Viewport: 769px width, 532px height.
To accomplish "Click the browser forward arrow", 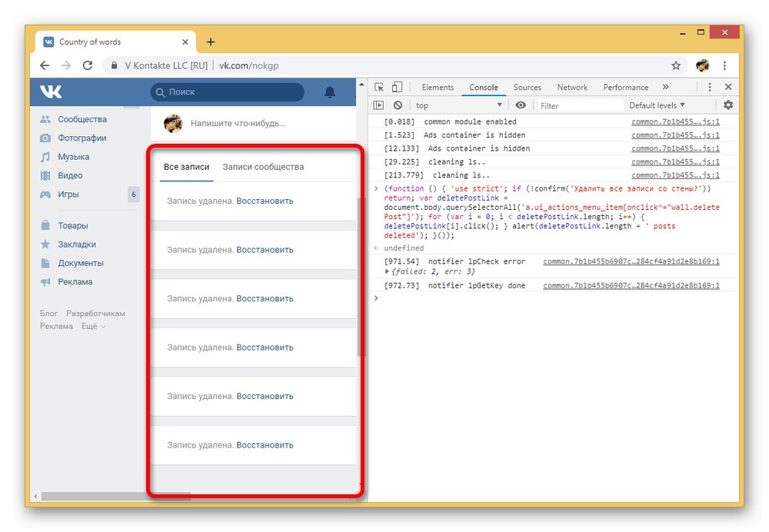I will (x=66, y=65).
